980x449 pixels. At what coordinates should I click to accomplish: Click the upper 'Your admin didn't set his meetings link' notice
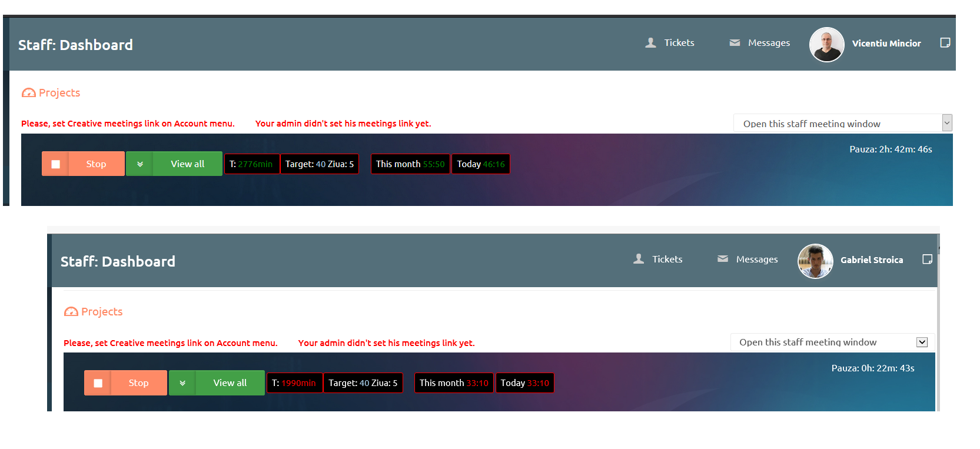(343, 124)
